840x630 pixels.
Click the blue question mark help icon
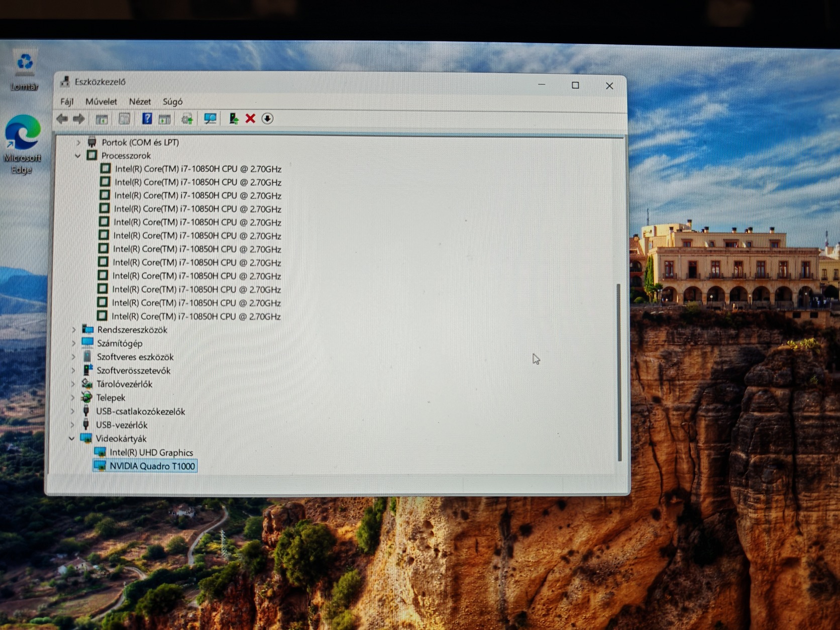click(147, 119)
